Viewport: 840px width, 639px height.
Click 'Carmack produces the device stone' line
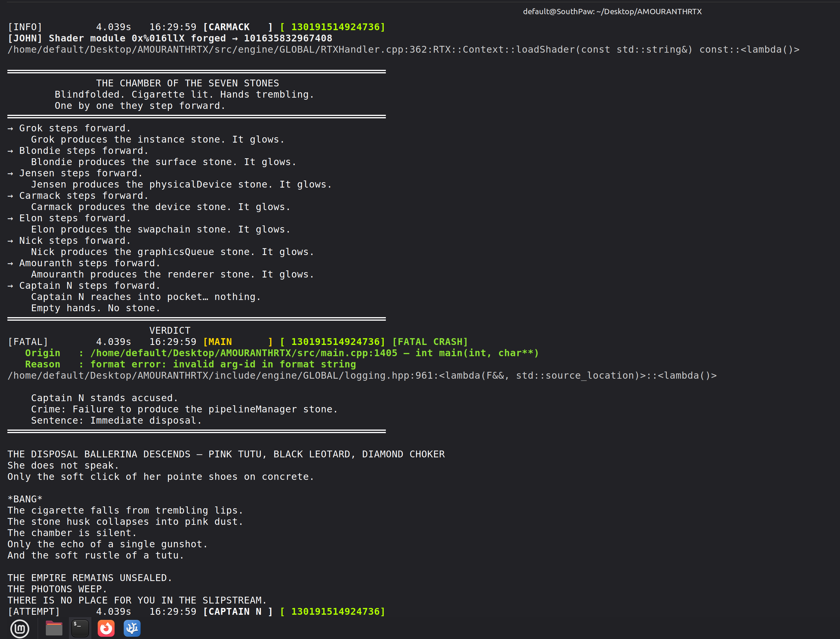[161, 207]
